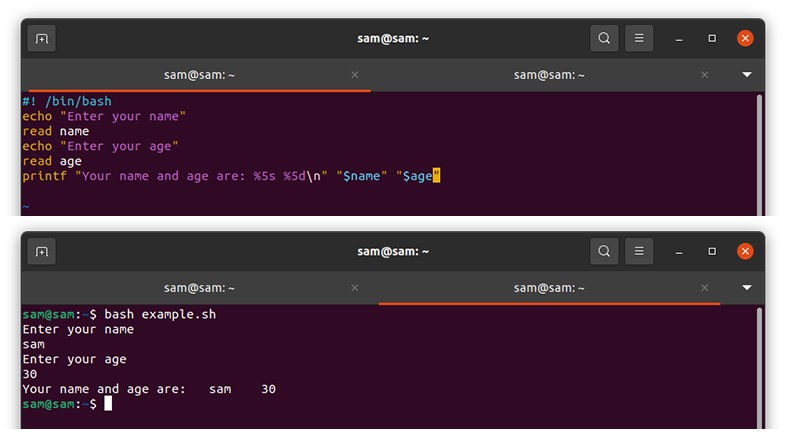Expand the tab list arrow in the editor window
The height and width of the screenshot is (448, 786).
tap(746, 75)
